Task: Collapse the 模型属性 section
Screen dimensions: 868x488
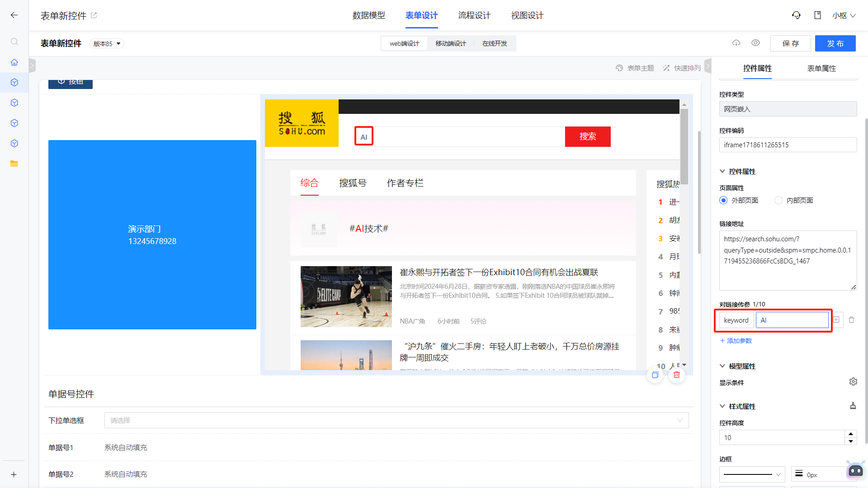Action: pyautogui.click(x=722, y=366)
